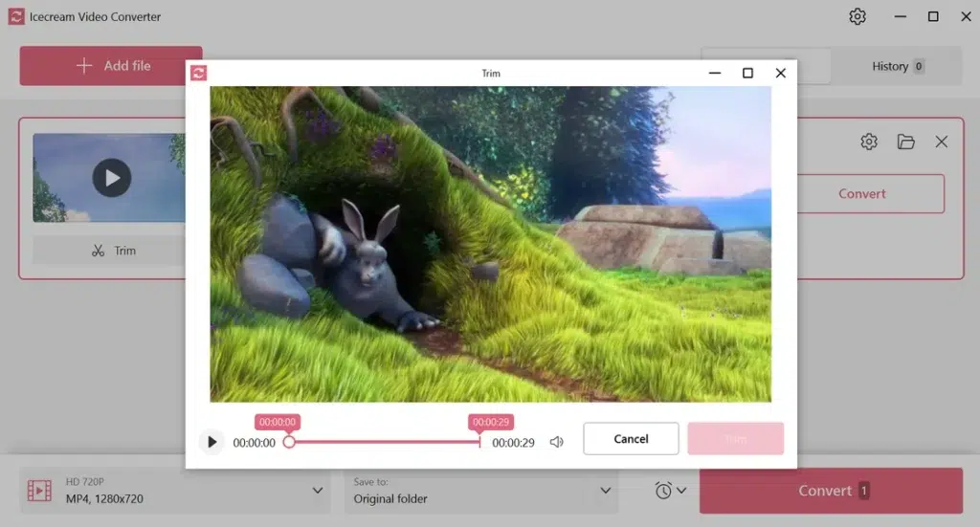Open the schedule clock dropdown
The image size is (980, 527).
[x=671, y=491]
